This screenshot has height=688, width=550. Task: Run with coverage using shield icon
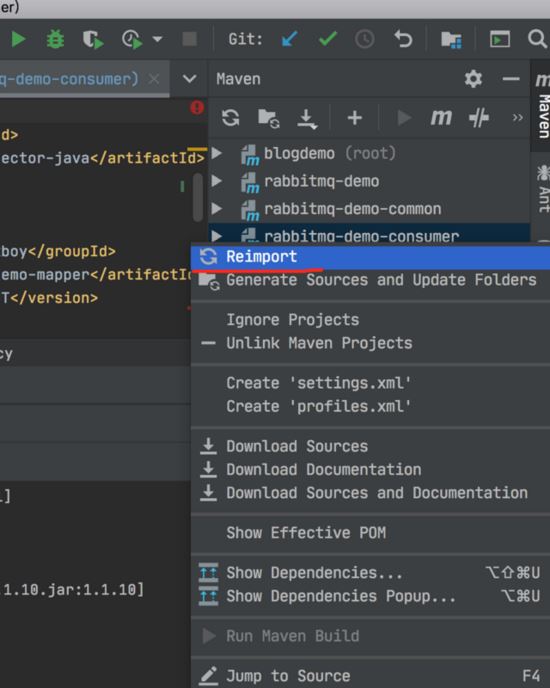[93, 39]
